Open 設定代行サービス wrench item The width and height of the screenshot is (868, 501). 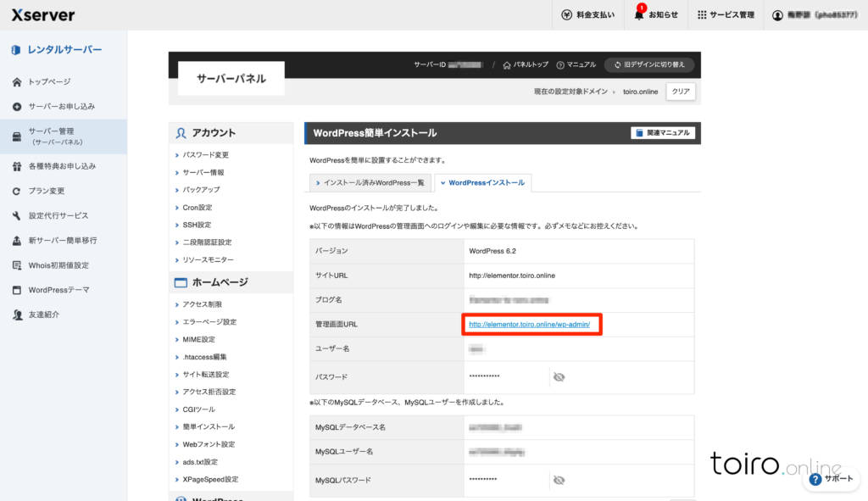58,215
